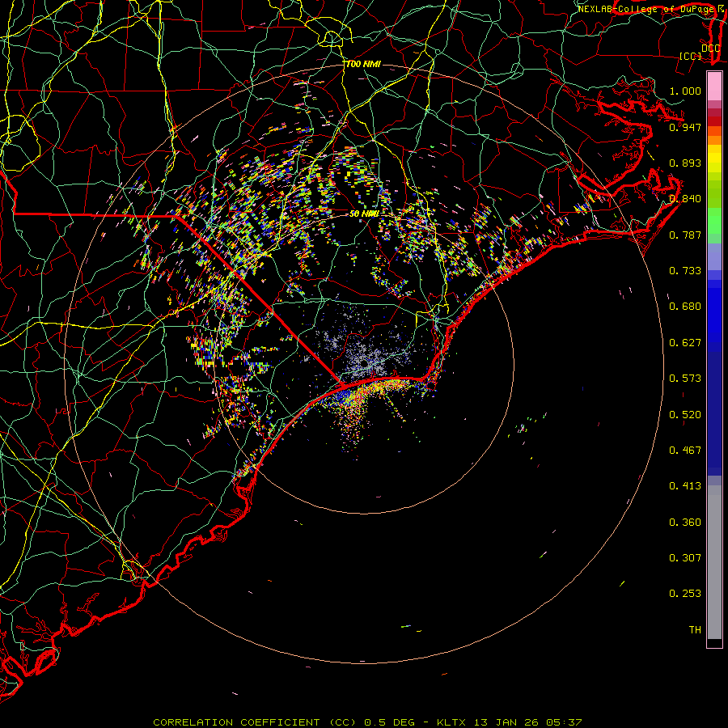Click the 0.467 scale value
The height and width of the screenshot is (728, 728).
click(x=685, y=451)
